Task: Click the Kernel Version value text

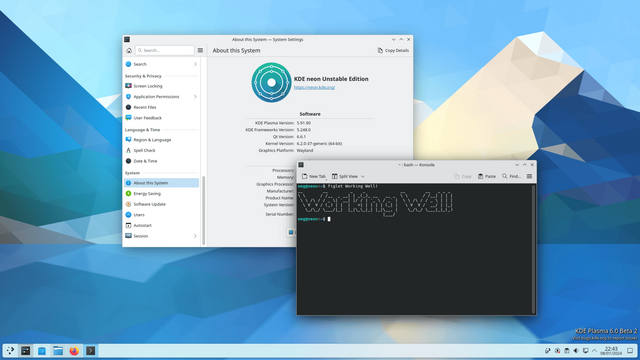Action: point(319,144)
